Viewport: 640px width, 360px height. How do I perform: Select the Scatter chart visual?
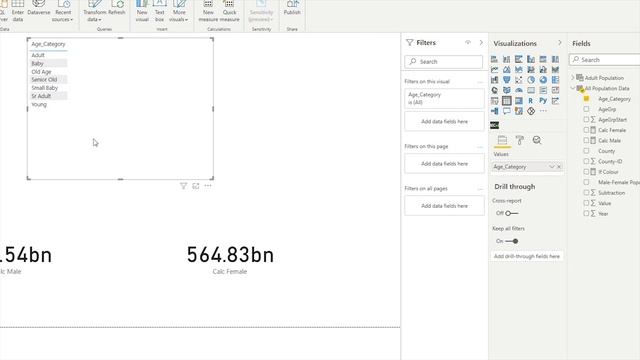(x=519, y=80)
